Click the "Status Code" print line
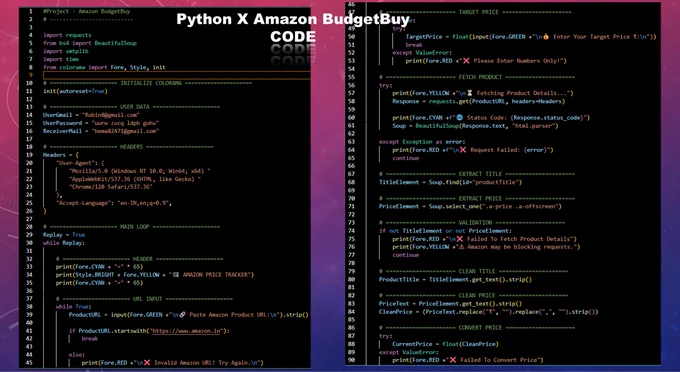This screenshot has width=680, height=372. click(x=491, y=117)
